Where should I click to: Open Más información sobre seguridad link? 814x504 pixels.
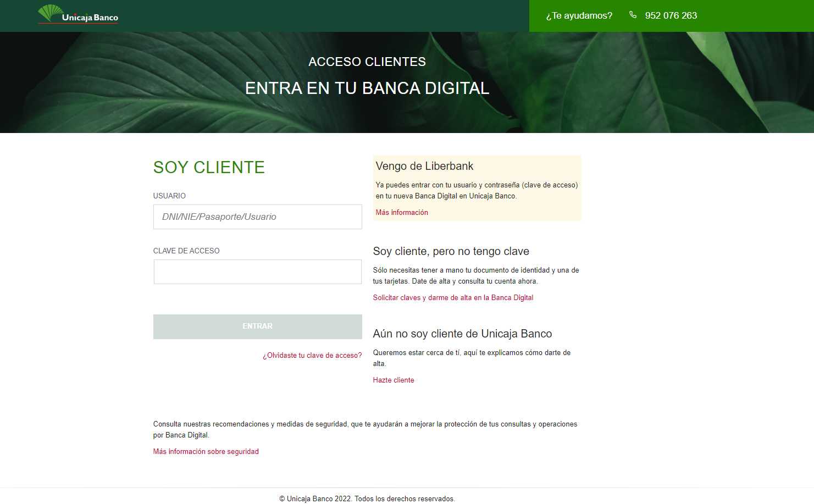[206, 451]
